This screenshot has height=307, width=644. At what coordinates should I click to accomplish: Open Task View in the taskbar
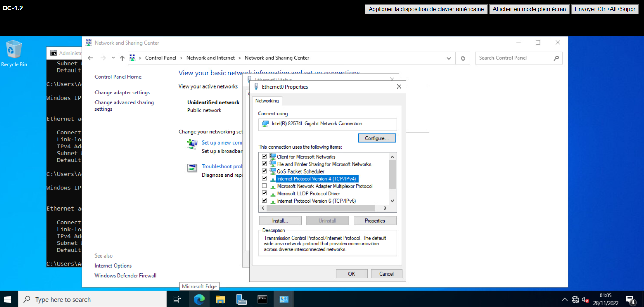pos(177,299)
